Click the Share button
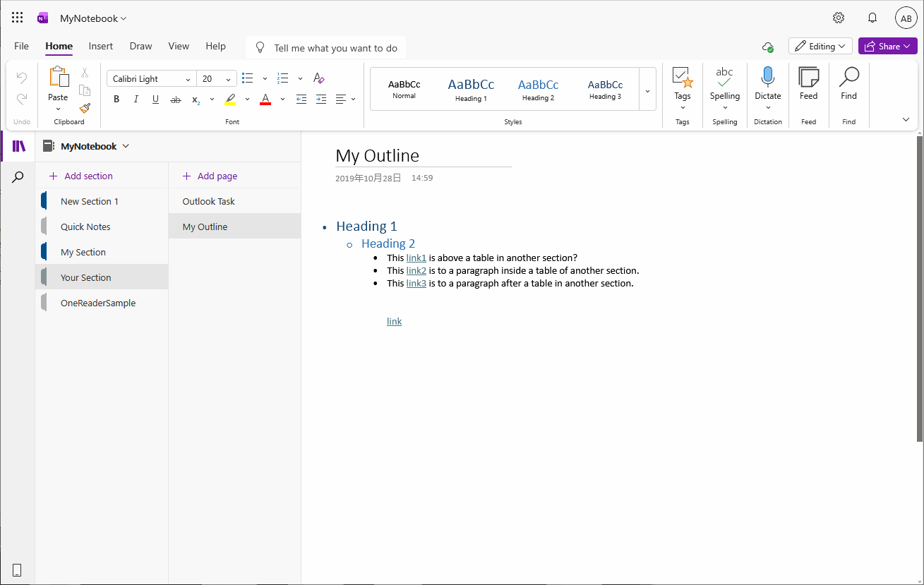Screen dimensions: 924x585 click(887, 47)
